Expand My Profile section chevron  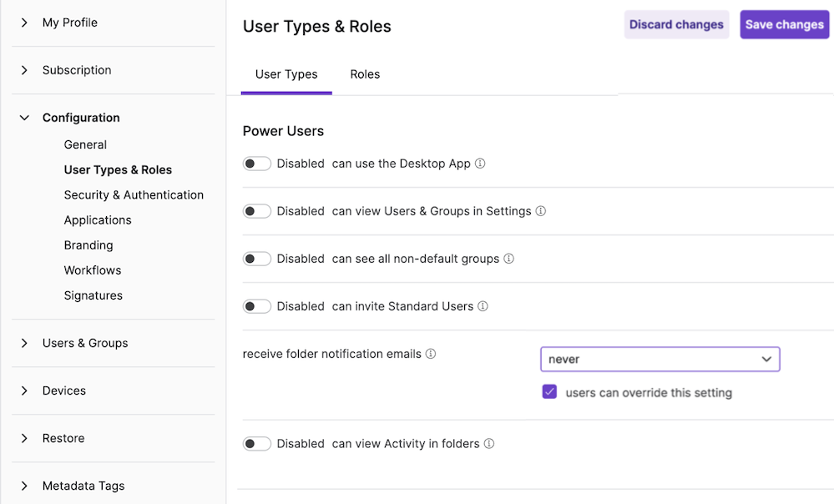click(x=24, y=23)
